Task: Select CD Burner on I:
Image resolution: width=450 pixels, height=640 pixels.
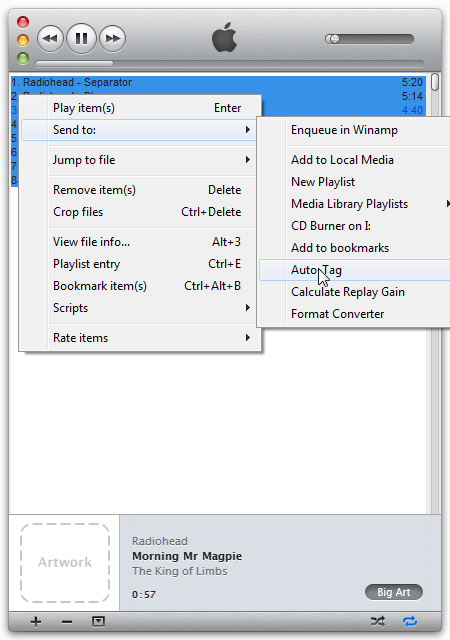Action: [x=354, y=226]
